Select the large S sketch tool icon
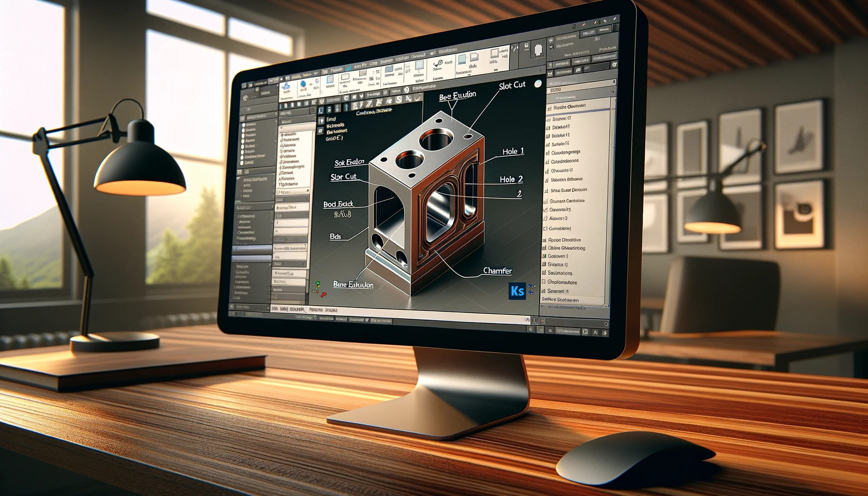 tap(399, 100)
